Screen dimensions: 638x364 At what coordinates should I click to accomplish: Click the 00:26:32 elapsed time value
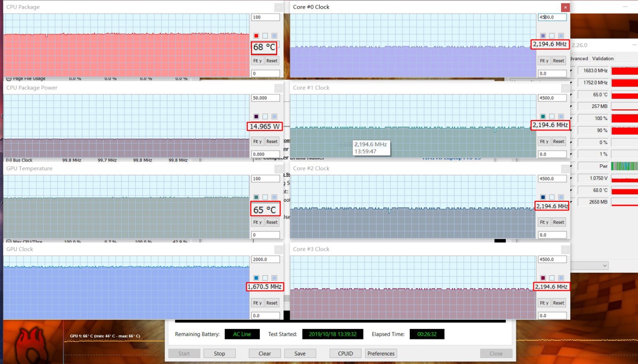pos(427,334)
